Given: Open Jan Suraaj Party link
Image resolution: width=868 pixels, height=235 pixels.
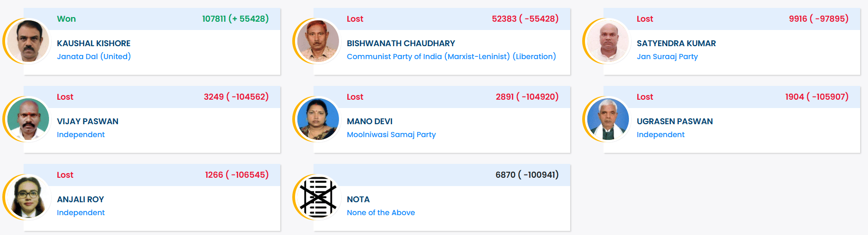Looking at the screenshot, I should click(667, 56).
